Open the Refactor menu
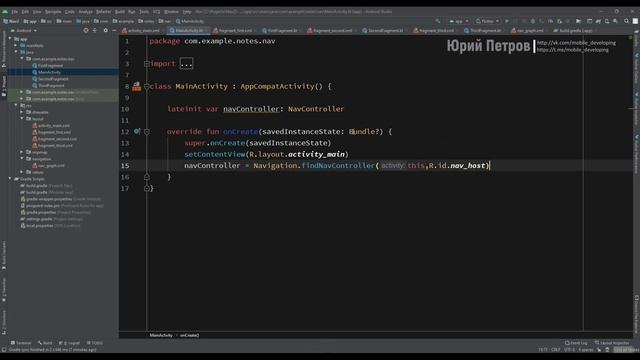 click(103, 11)
